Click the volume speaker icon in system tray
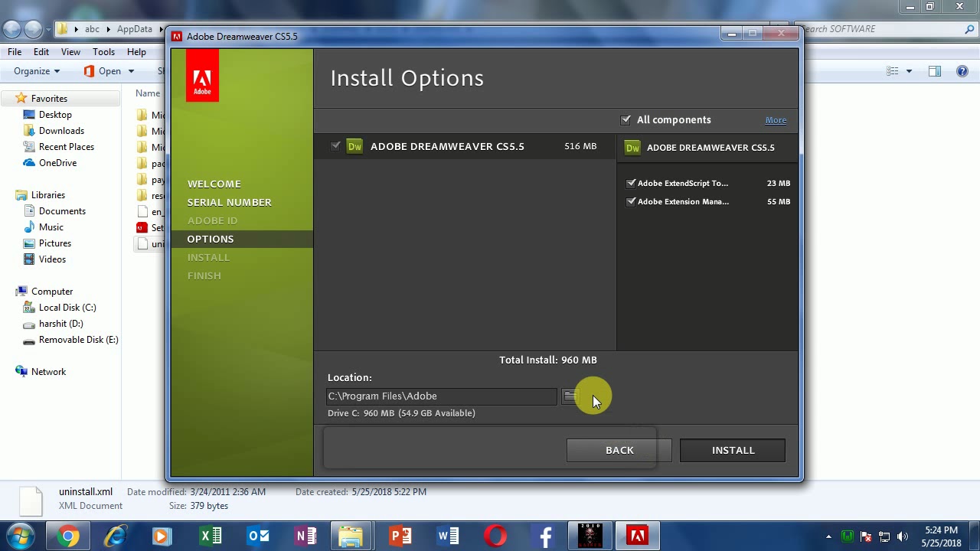980x551 pixels. pyautogui.click(x=902, y=536)
